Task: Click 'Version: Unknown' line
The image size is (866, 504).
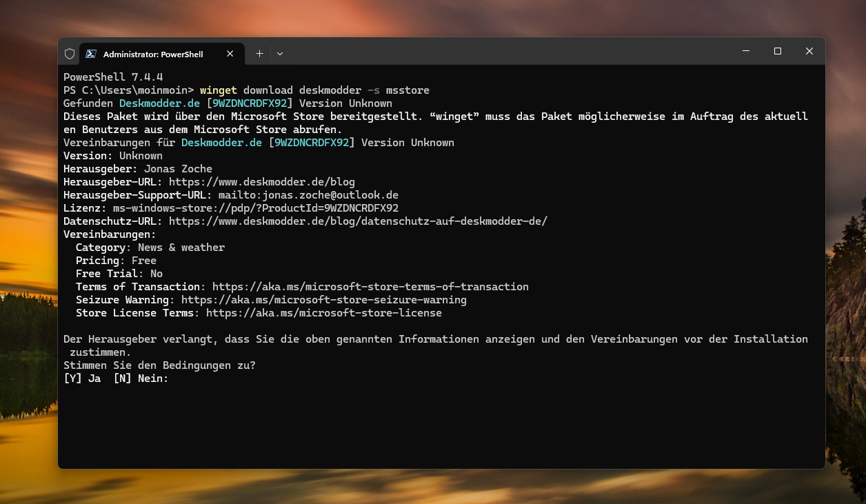Action: pyautogui.click(x=113, y=156)
